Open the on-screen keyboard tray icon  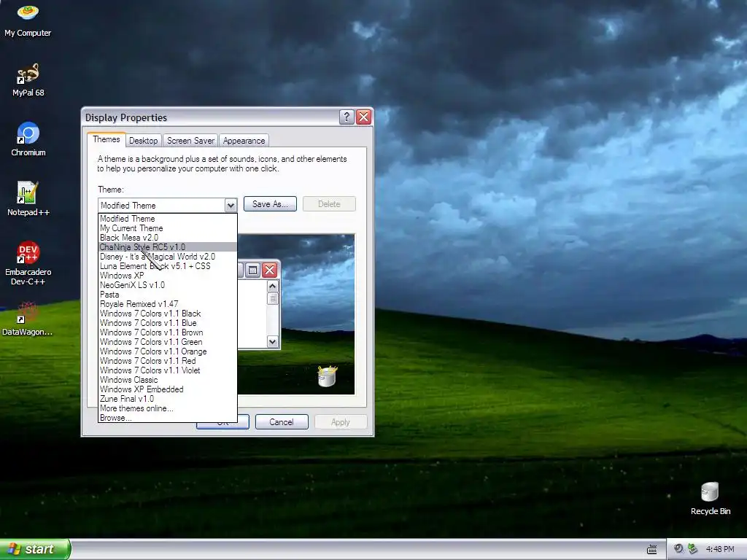coord(651,550)
